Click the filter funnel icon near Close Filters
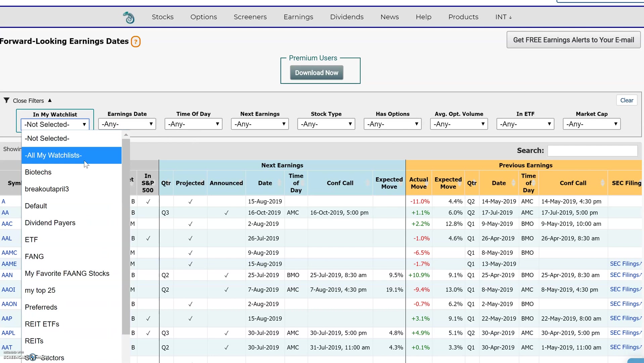The image size is (644, 363). pyautogui.click(x=6, y=100)
